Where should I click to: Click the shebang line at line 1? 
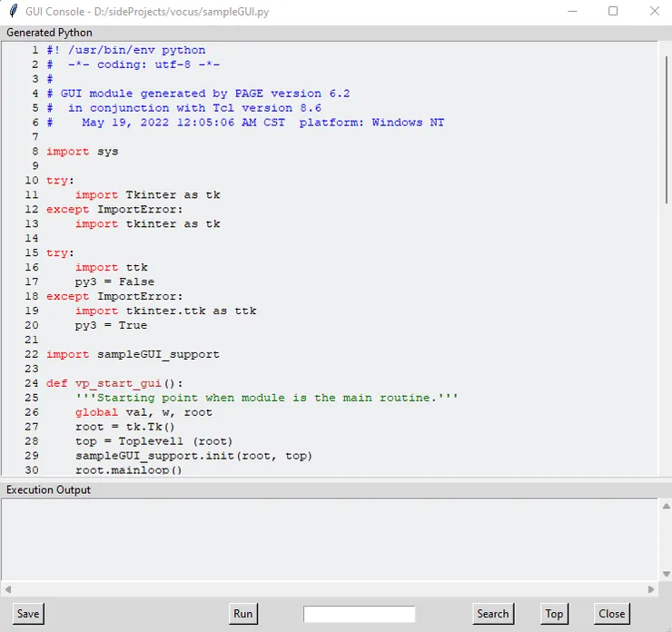pos(125,50)
